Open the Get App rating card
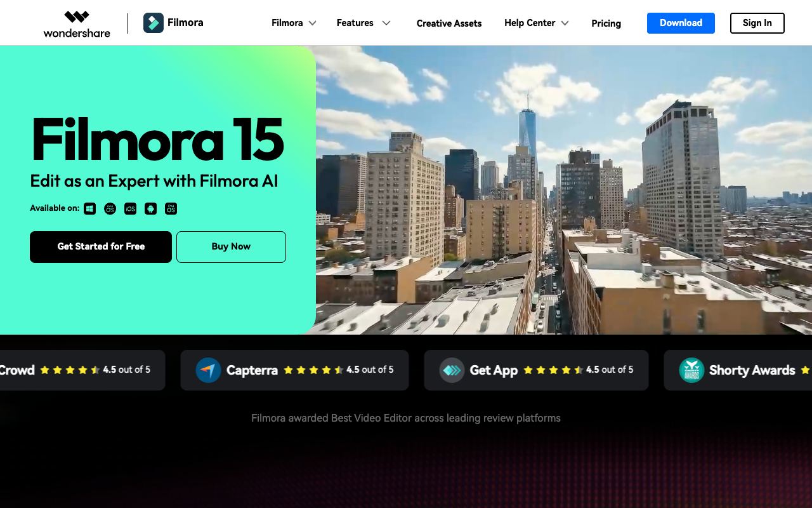This screenshot has height=508, width=812. (x=536, y=370)
